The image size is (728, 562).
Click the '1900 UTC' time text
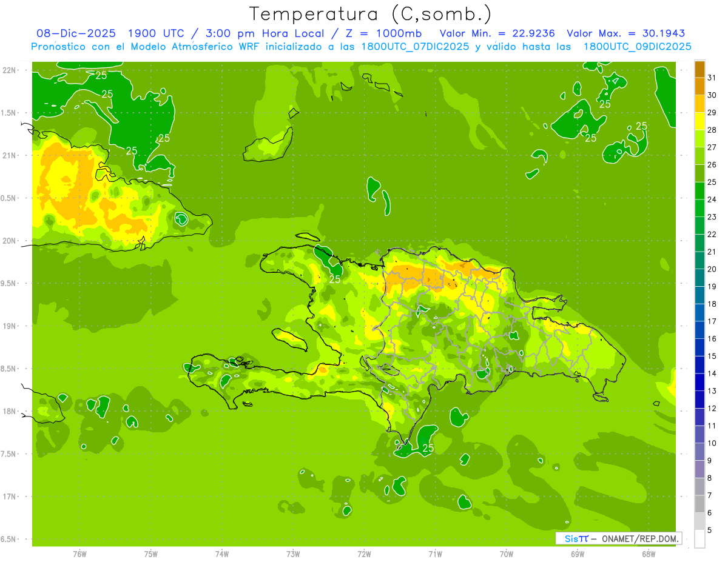(158, 33)
